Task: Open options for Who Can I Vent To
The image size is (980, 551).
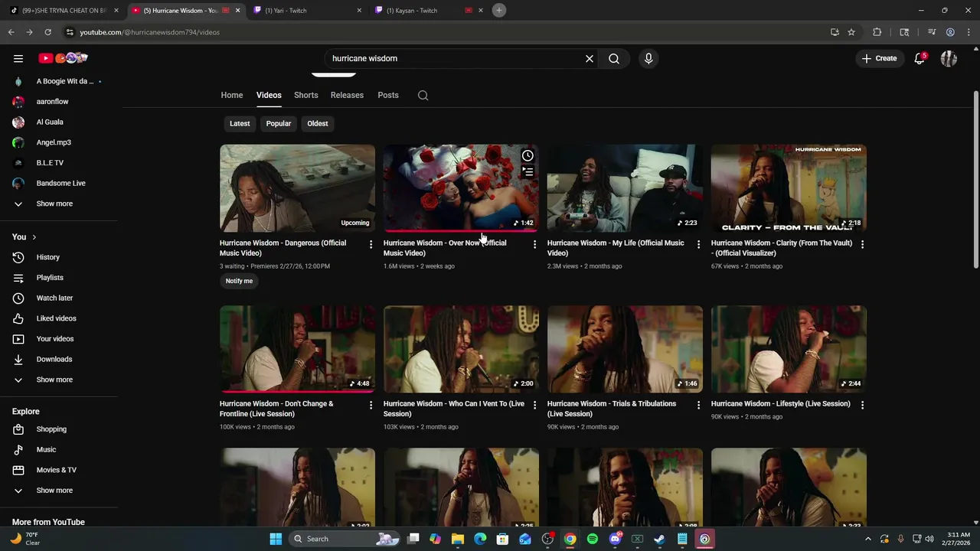Action: [534, 405]
